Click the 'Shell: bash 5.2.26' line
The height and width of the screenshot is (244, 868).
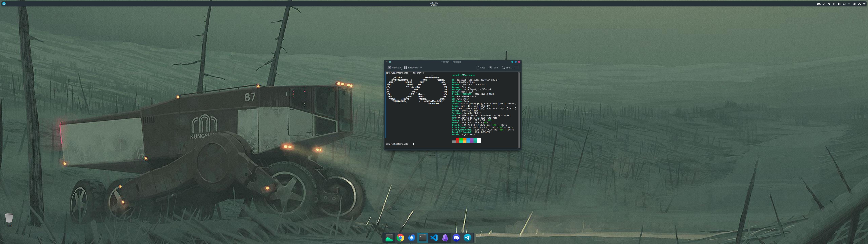(x=463, y=92)
